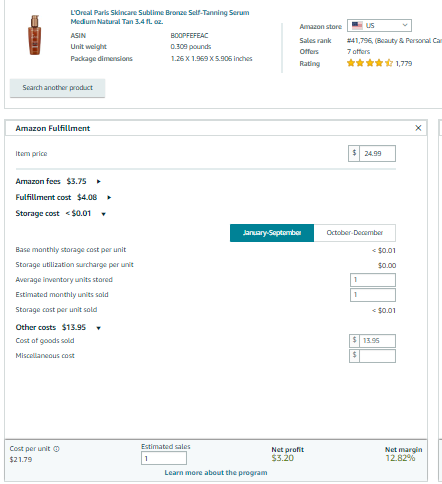Close the Amazon Fulfillment panel
442x484 pixels.
pos(418,128)
